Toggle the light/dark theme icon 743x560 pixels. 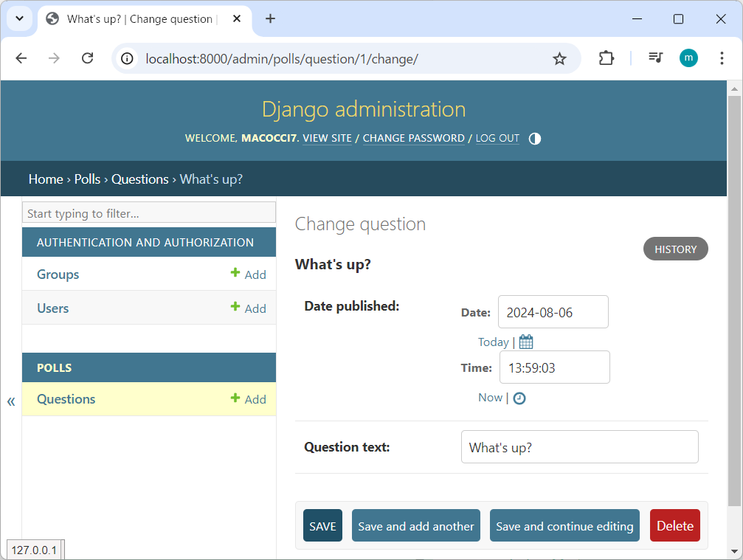tap(535, 139)
